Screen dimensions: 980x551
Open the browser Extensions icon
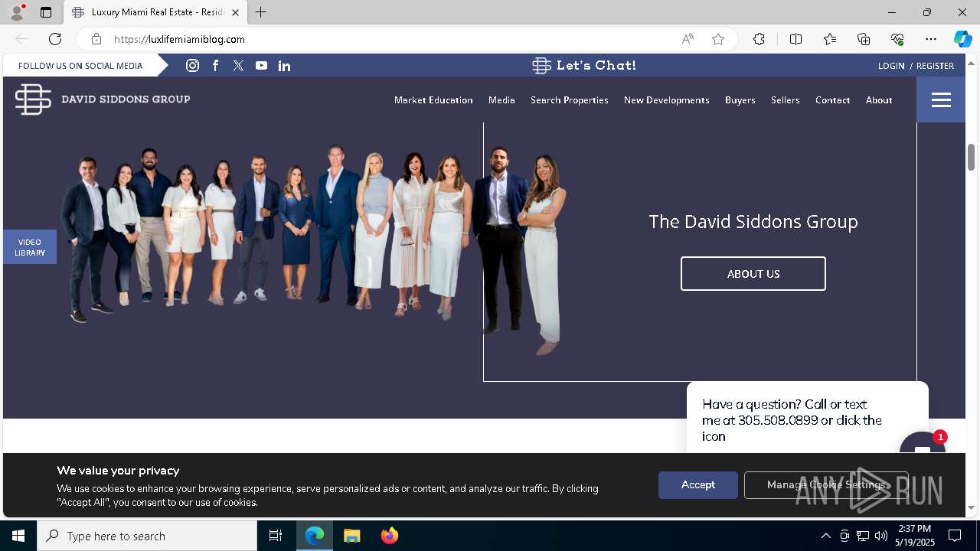[759, 39]
